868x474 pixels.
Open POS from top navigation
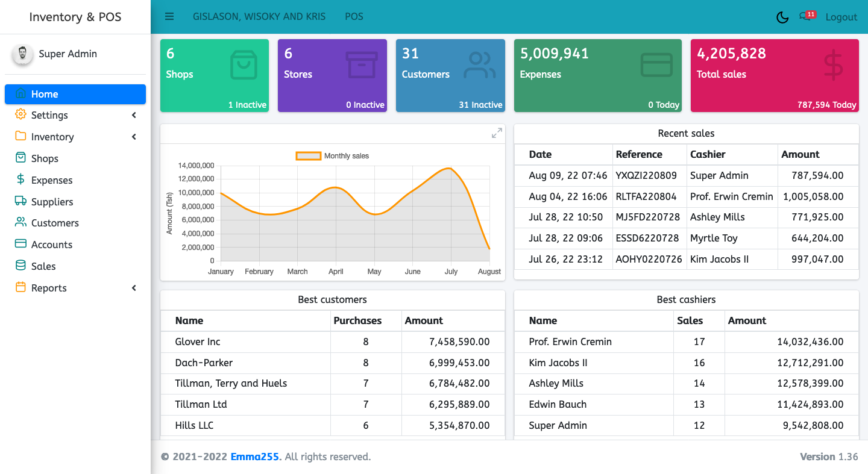tap(354, 17)
